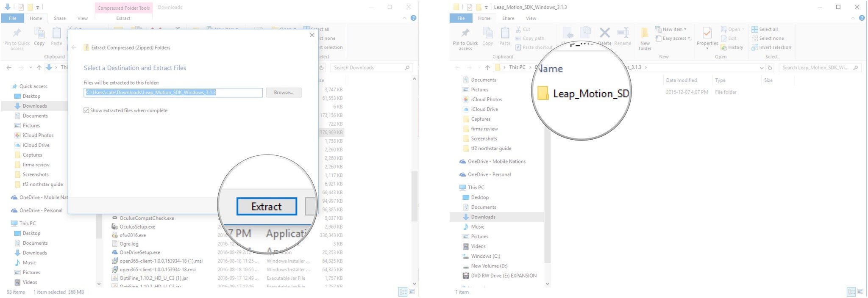Open the Quick Access Toolbar dropdown in Leap_Motion window
The height and width of the screenshot is (298, 868).
tap(486, 7)
